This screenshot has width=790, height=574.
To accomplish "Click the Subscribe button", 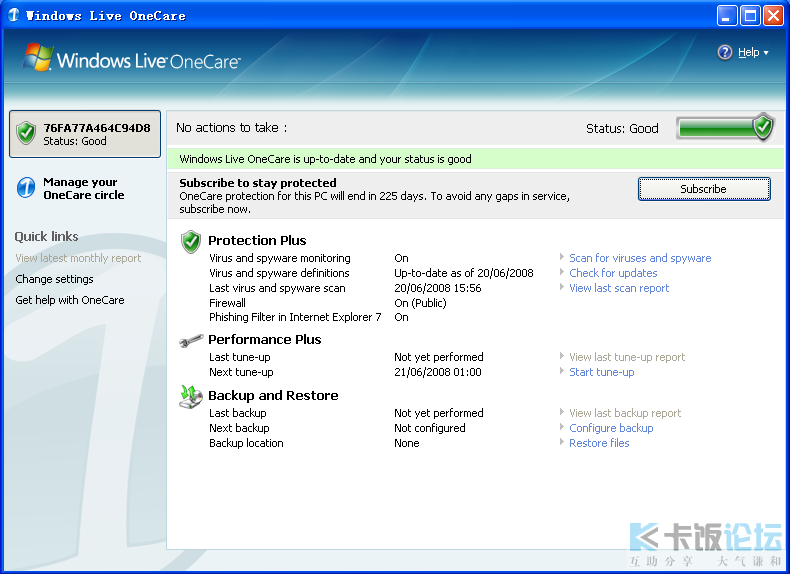I will (x=704, y=189).
